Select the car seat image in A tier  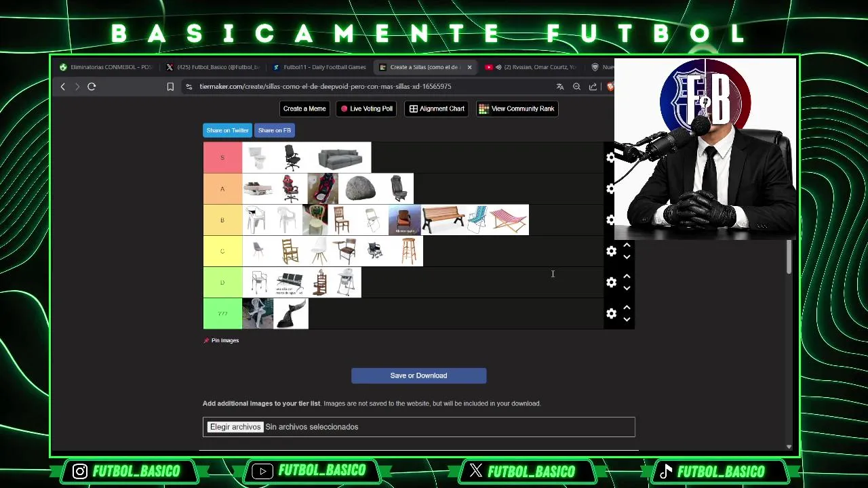[398, 189]
